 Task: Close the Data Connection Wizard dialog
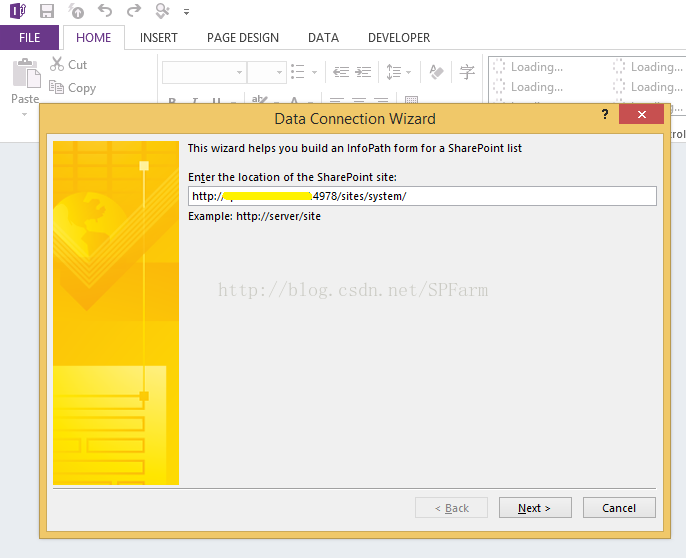click(x=641, y=114)
